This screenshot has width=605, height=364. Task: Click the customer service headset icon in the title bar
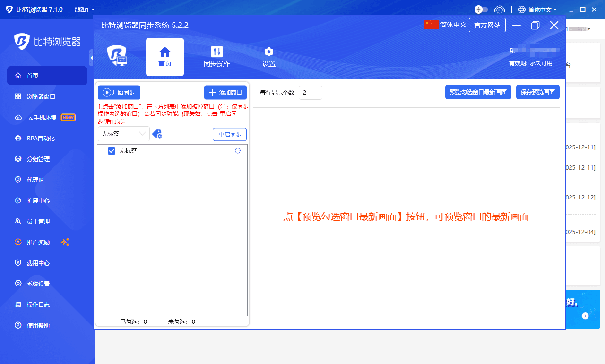500,9
